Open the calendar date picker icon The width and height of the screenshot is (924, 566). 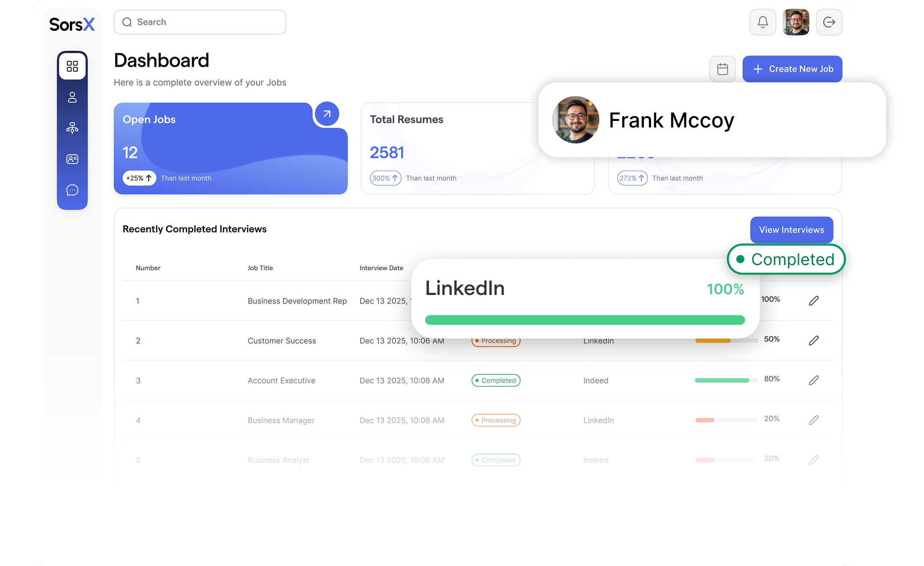tap(722, 69)
